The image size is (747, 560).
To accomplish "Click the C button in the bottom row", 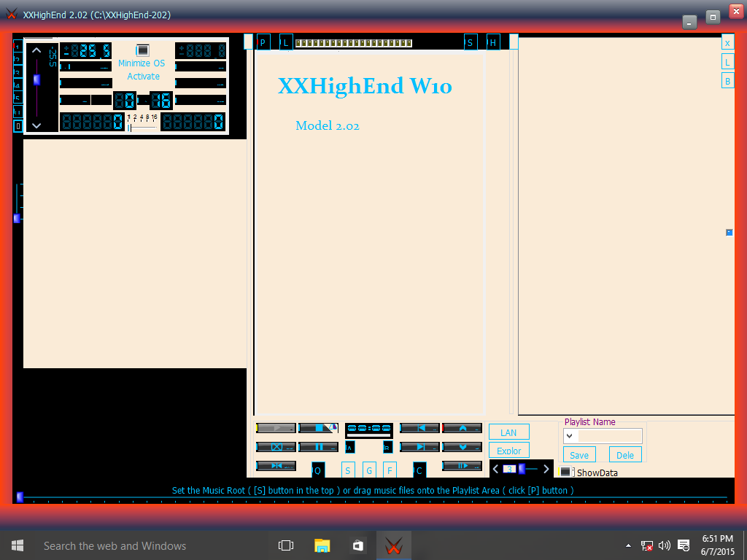I will pos(419,470).
